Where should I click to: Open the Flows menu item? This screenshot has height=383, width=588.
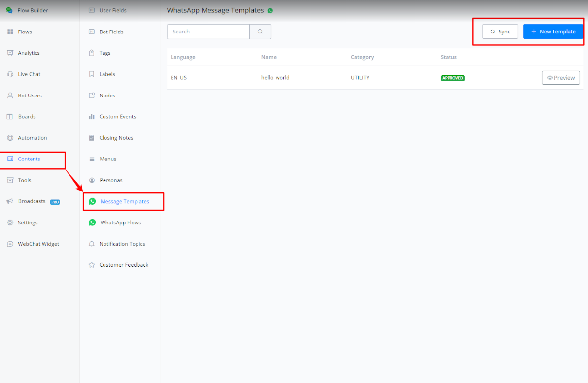click(x=25, y=32)
